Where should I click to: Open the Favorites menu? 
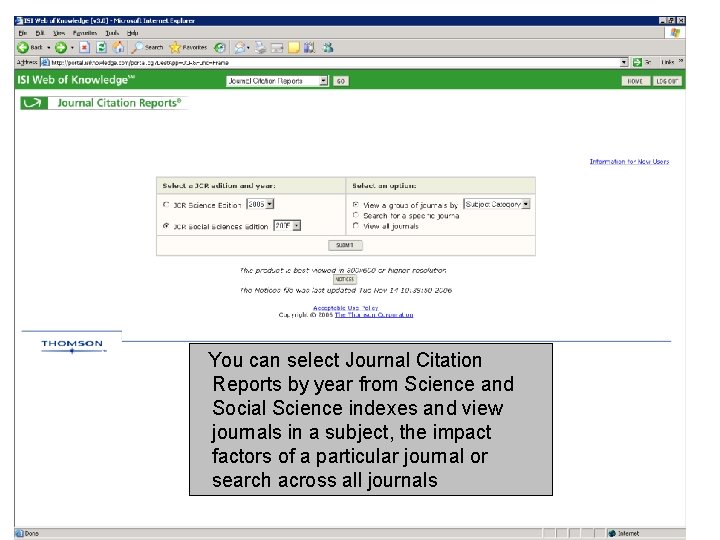click(85, 33)
